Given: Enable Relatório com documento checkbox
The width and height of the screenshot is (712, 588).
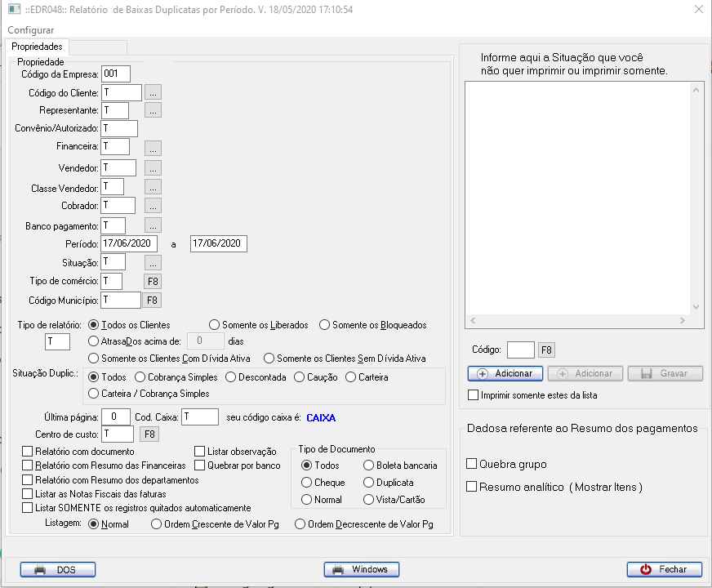Looking at the screenshot, I should click(29, 451).
